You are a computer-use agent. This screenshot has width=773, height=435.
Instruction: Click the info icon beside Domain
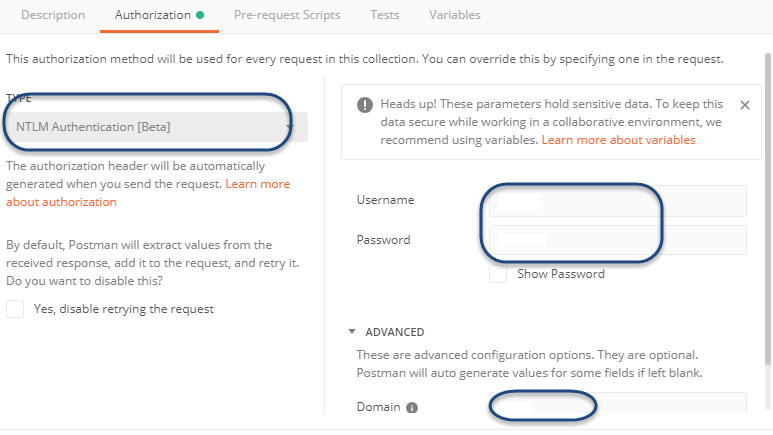[x=412, y=408]
